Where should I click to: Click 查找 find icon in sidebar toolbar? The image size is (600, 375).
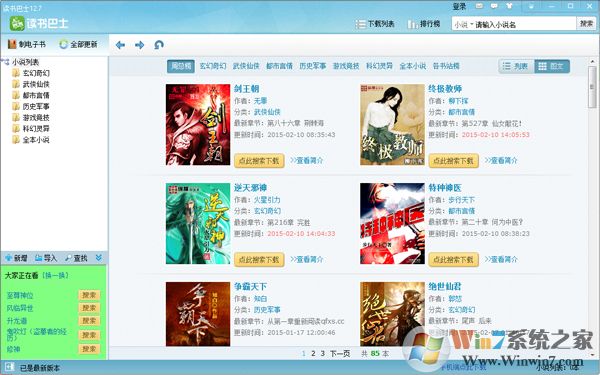coord(76,258)
